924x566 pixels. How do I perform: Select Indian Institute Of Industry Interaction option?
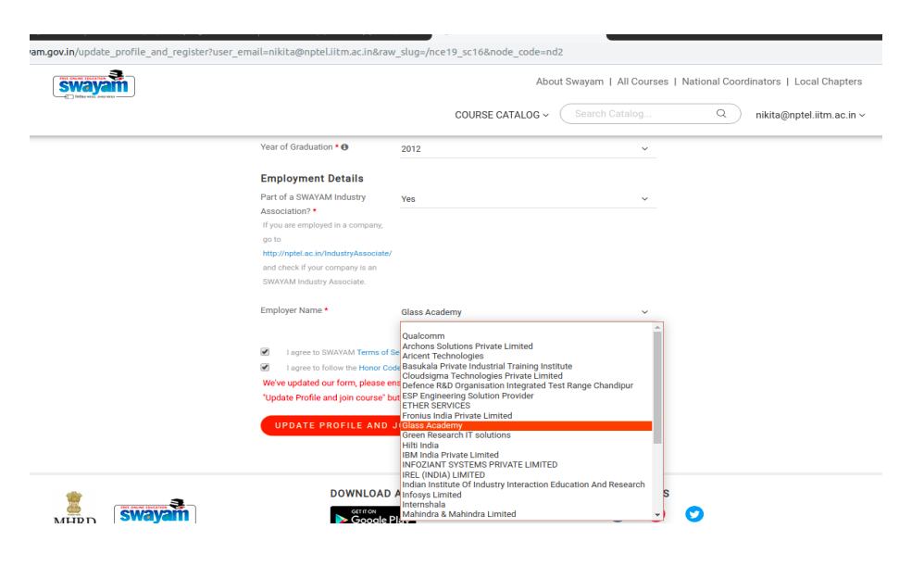point(527,484)
